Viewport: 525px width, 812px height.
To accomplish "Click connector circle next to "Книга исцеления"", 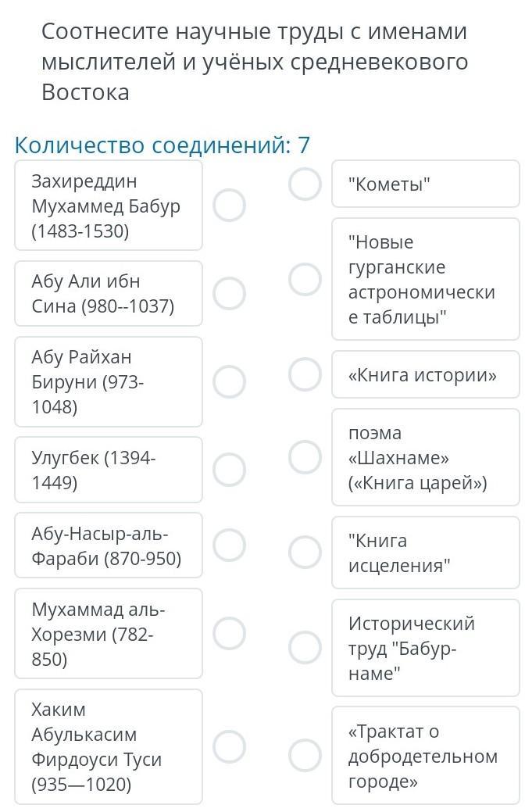I will pos(305,552).
